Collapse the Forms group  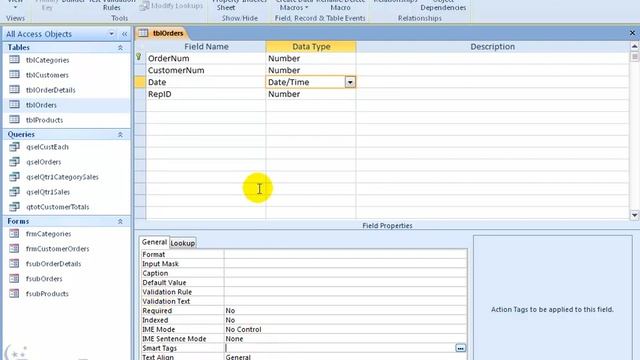[120, 221]
